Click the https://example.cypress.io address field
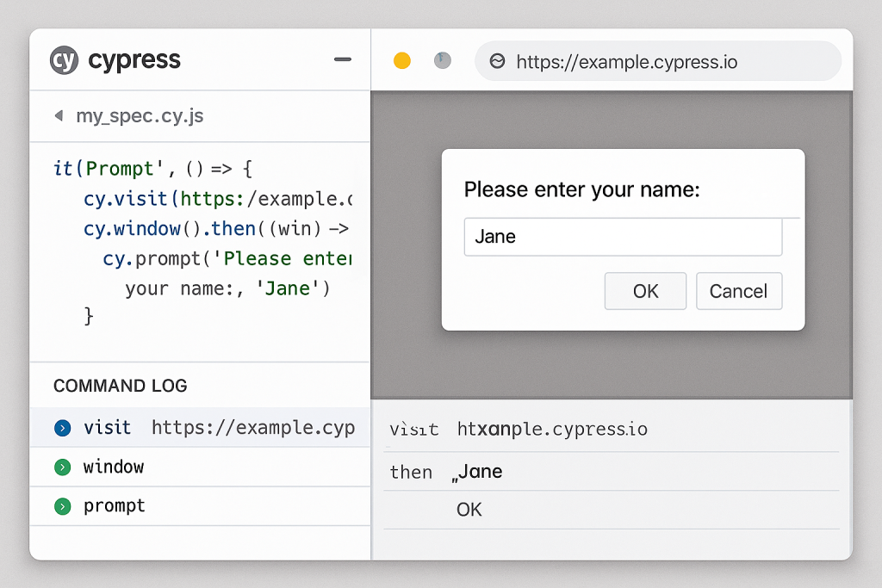This screenshot has height=588, width=882. coord(658,61)
